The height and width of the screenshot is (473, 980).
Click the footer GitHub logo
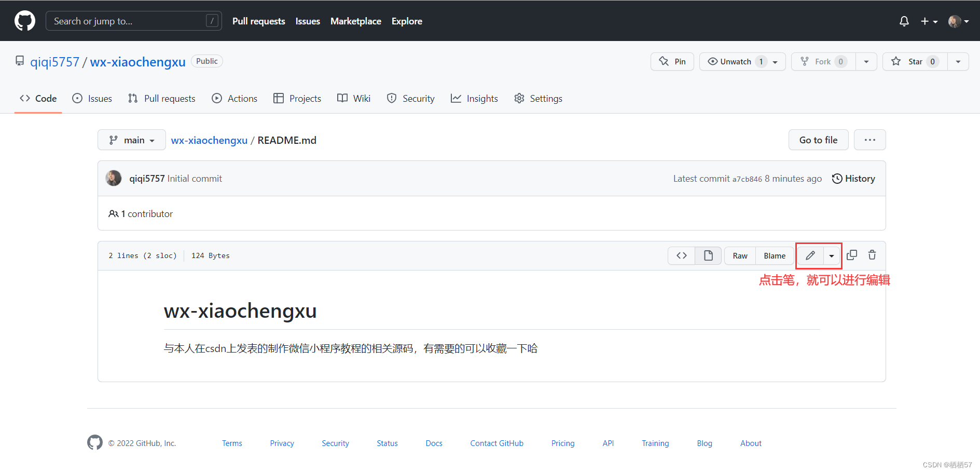95,442
